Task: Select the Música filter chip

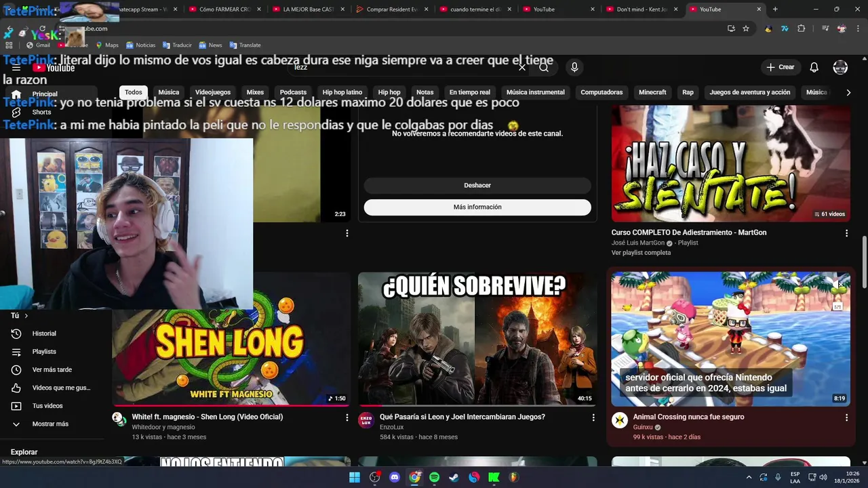Action: 169,92
